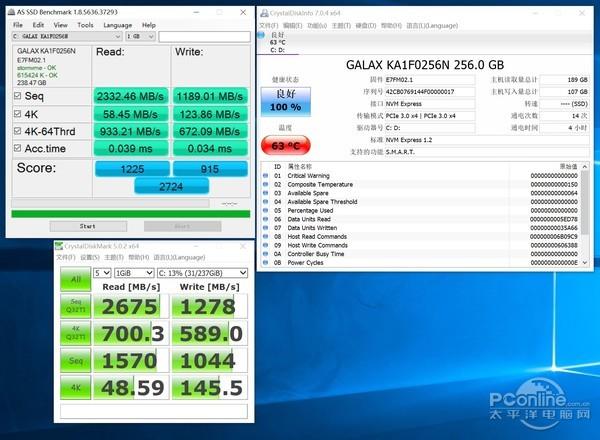
Task: Click the 4K-64Thrd write result 672.09 MB/s
Action: [210, 131]
